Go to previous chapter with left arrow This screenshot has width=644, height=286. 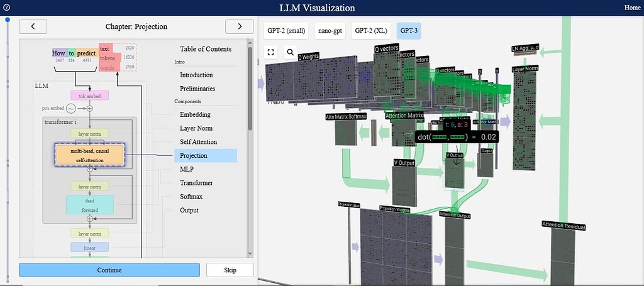pos(33,26)
